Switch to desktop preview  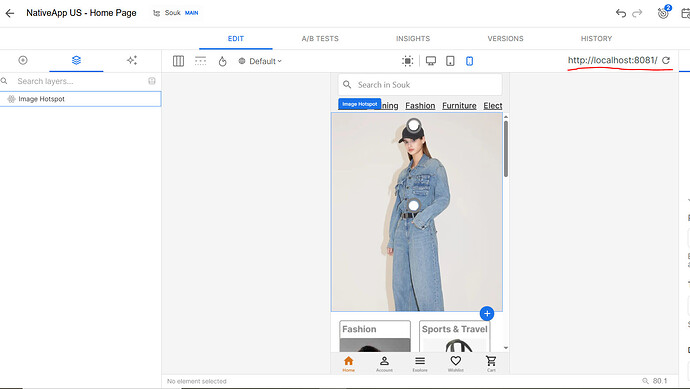[431, 61]
